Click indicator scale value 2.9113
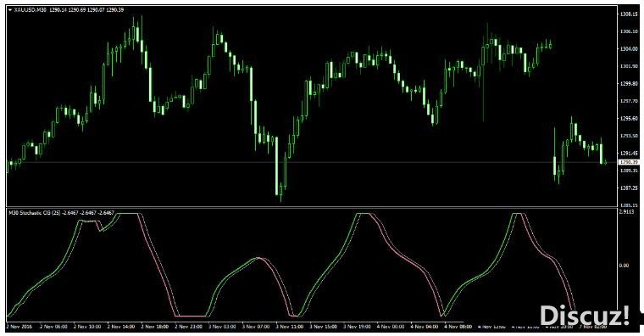The width and height of the screenshot is (644, 336). [x=626, y=212]
